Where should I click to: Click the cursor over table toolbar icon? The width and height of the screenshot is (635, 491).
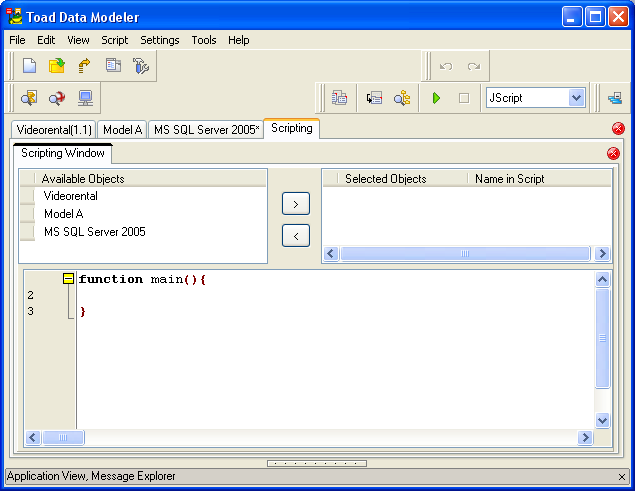tap(374, 98)
